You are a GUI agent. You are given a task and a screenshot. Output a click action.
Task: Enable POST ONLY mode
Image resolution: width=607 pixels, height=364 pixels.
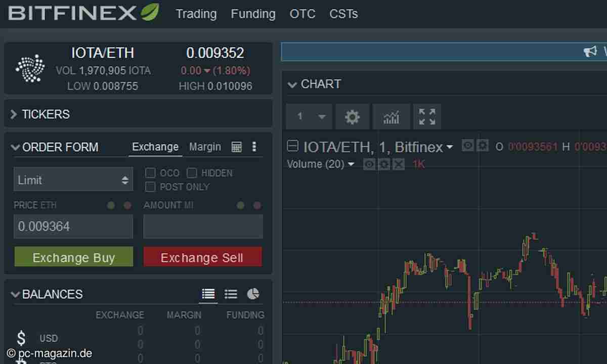pos(150,187)
